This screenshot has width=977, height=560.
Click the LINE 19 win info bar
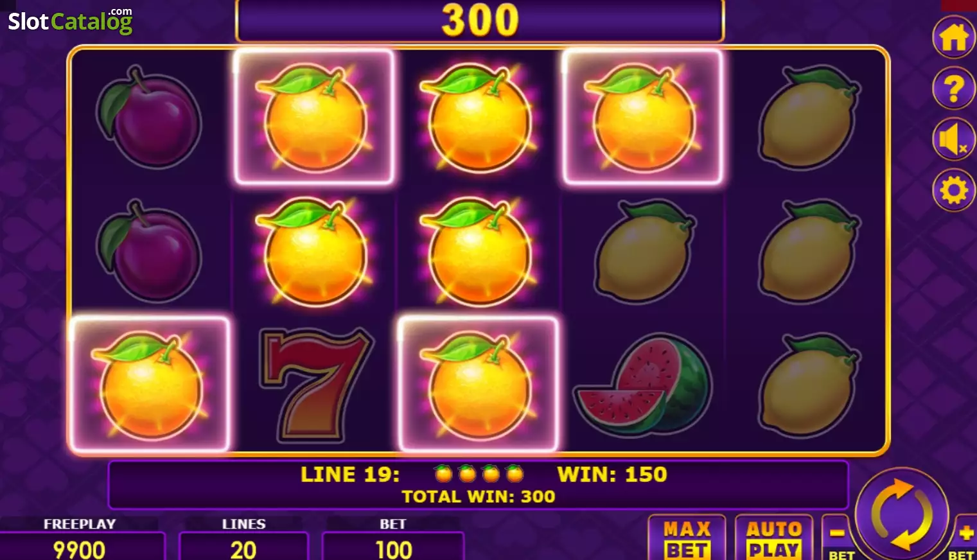coord(479,484)
